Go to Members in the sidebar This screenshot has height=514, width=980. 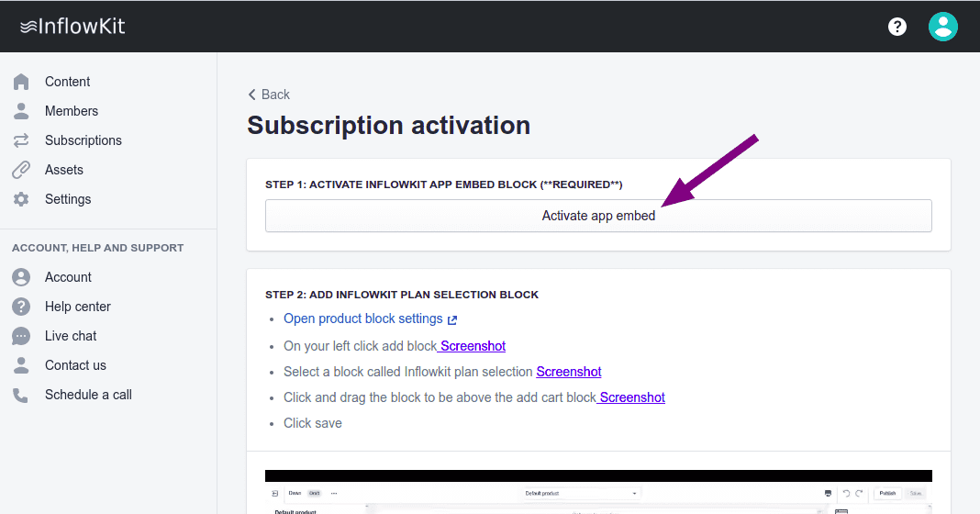point(71,111)
